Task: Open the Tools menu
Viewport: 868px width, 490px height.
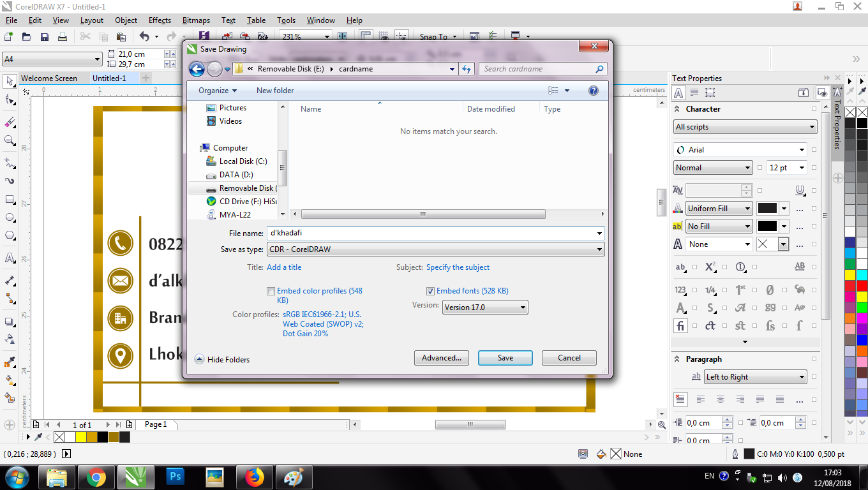Action: point(287,20)
